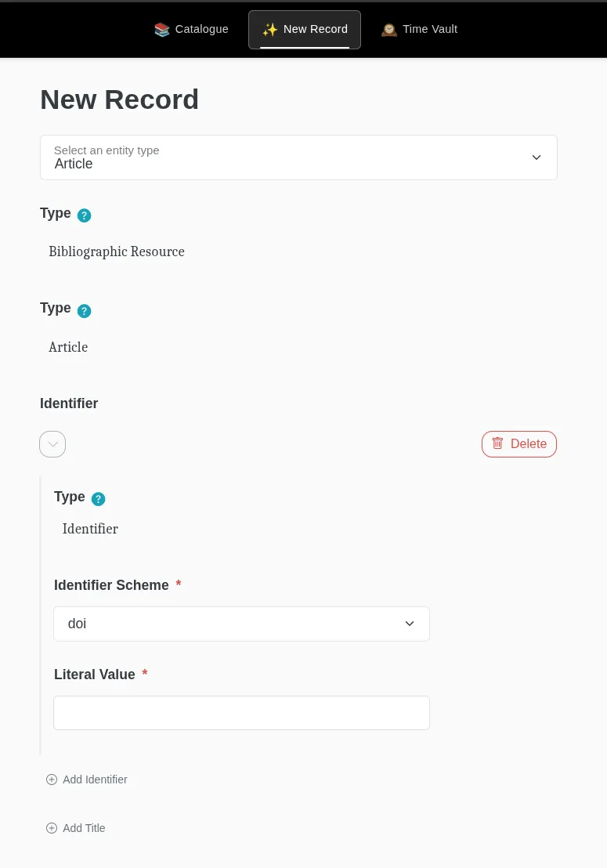
Task: Click the trash icon in Delete button
Action: (497, 443)
